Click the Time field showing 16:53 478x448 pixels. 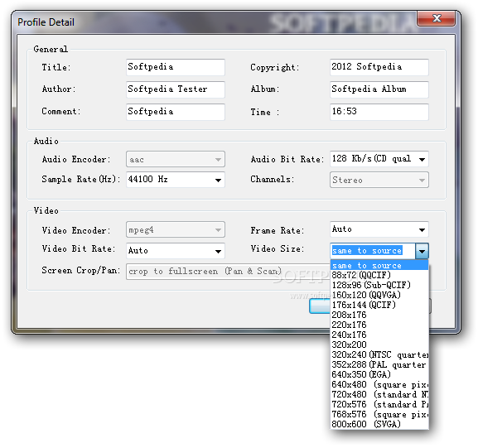click(x=379, y=112)
